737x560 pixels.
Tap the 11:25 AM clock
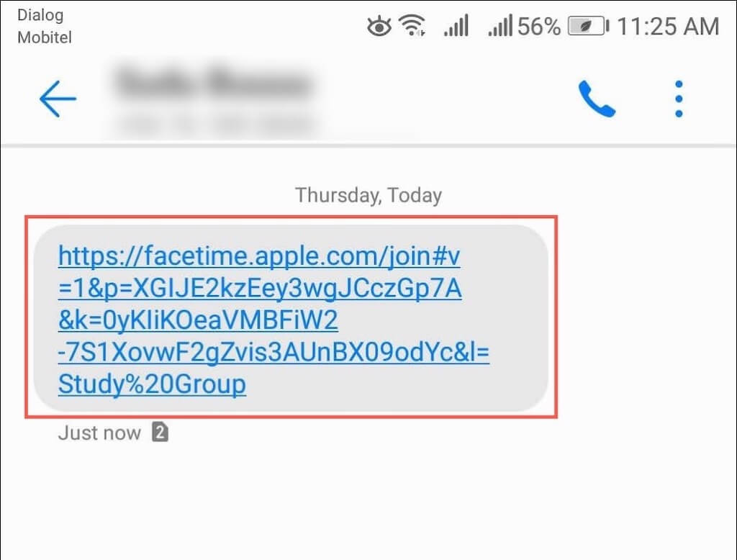coord(668,27)
